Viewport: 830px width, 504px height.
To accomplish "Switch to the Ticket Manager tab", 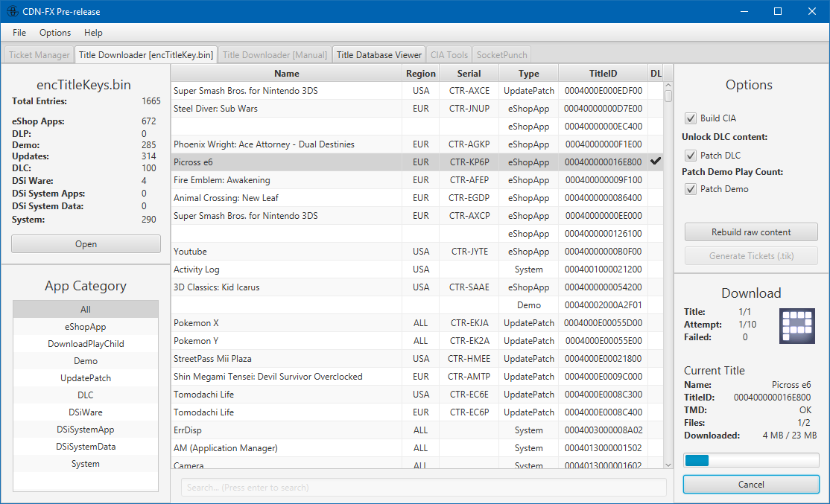I will [39, 54].
